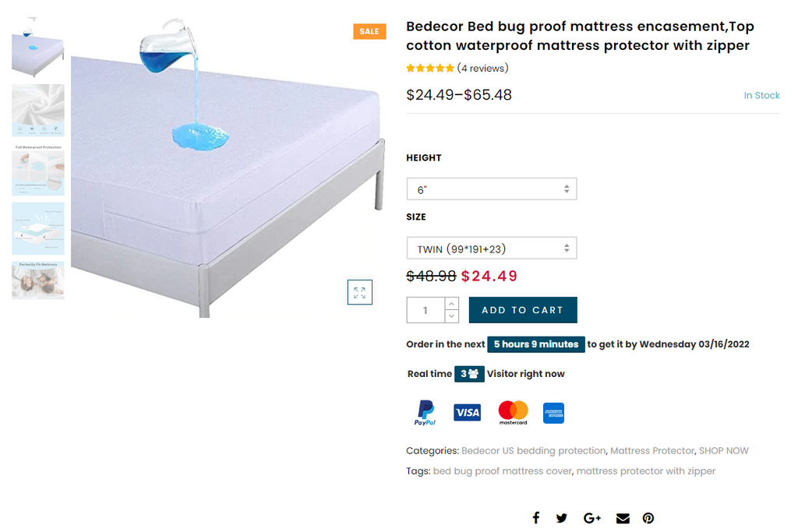Pin product on Pinterest
The height and width of the screenshot is (532, 798).
(648, 518)
